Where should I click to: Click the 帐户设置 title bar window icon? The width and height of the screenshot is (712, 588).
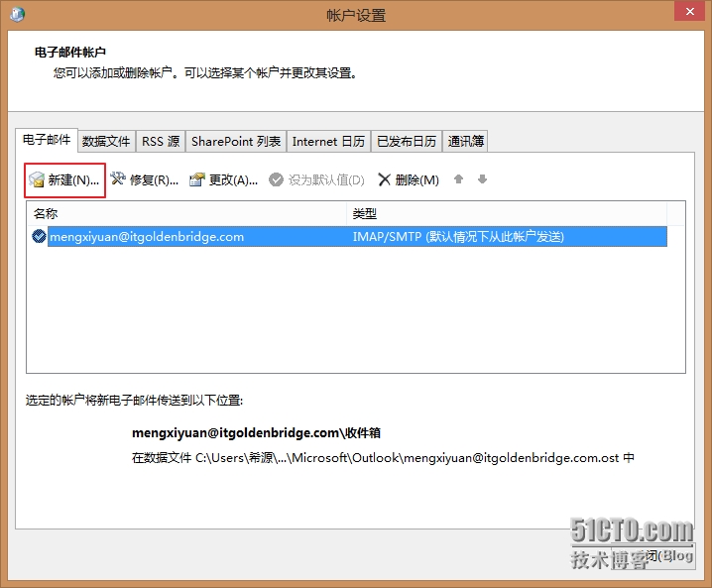[x=18, y=15]
